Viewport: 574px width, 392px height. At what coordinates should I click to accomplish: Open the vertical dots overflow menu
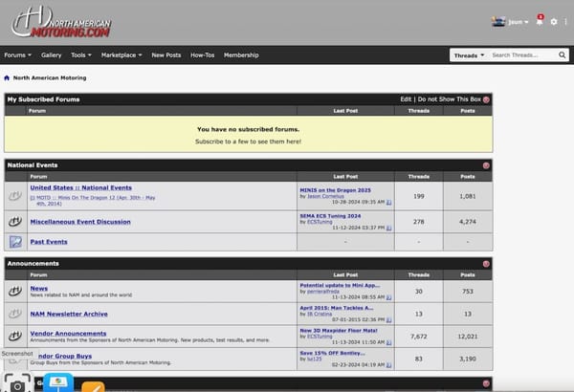[565, 22]
